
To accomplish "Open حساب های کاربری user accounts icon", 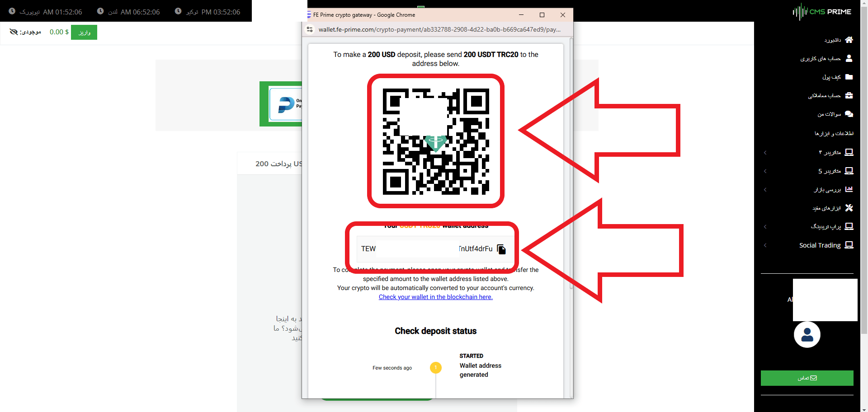I will [849, 58].
